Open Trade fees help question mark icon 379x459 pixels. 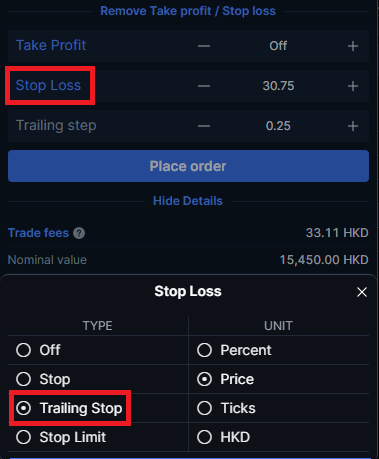tap(79, 233)
